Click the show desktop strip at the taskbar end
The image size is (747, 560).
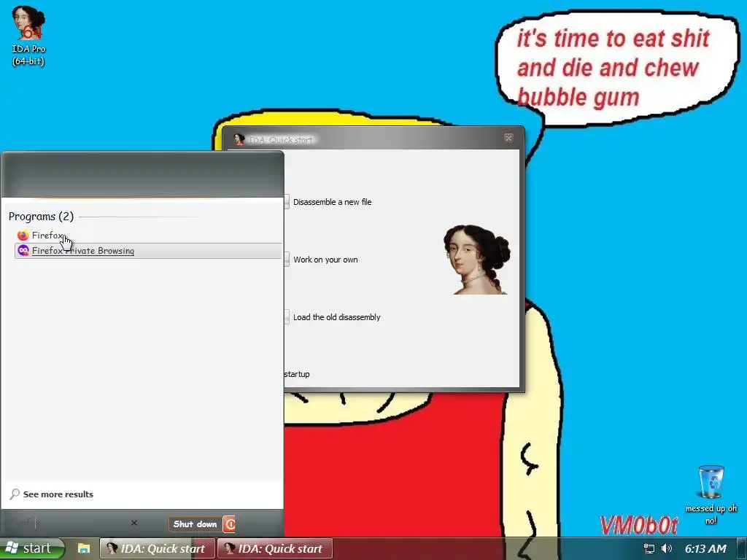point(743,548)
